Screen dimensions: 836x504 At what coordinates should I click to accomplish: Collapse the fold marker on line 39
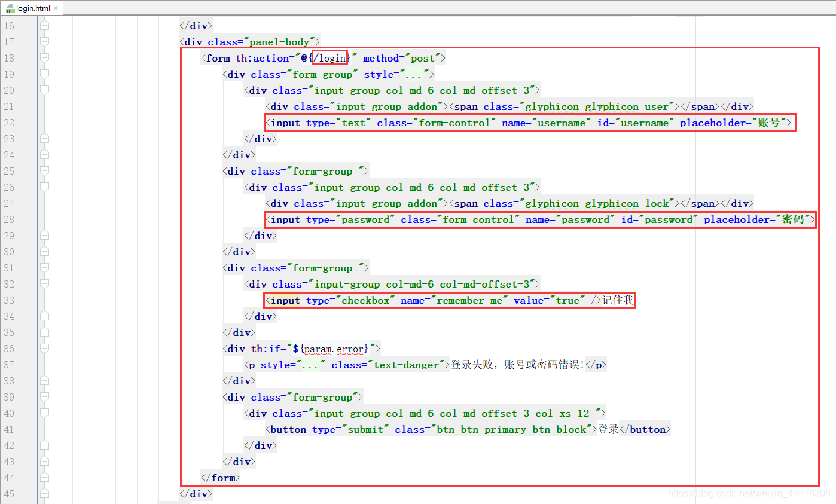[x=44, y=397]
